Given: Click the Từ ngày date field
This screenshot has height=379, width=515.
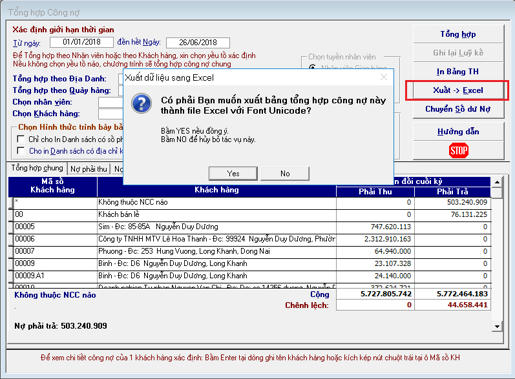Looking at the screenshot, I should (81, 42).
